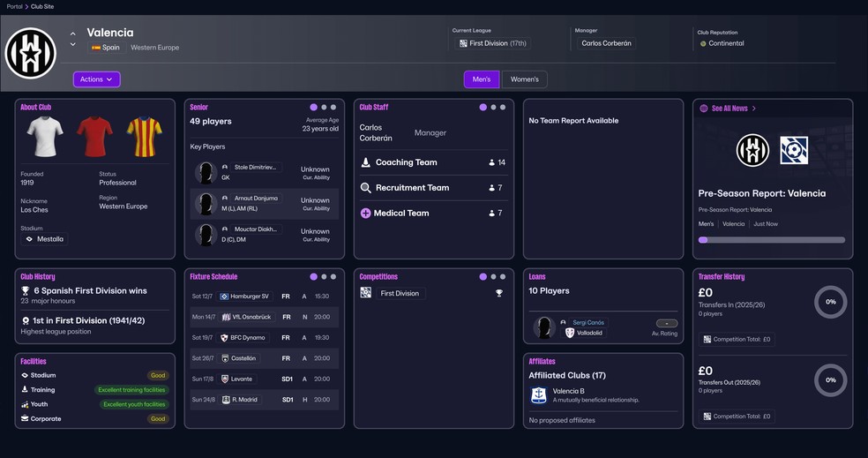The image size is (868, 458).
Task: Switch to the Women's team tab
Action: (x=524, y=79)
